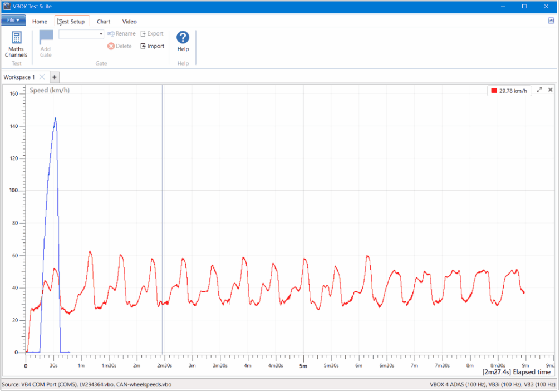Add a new workspace tab

(55, 77)
